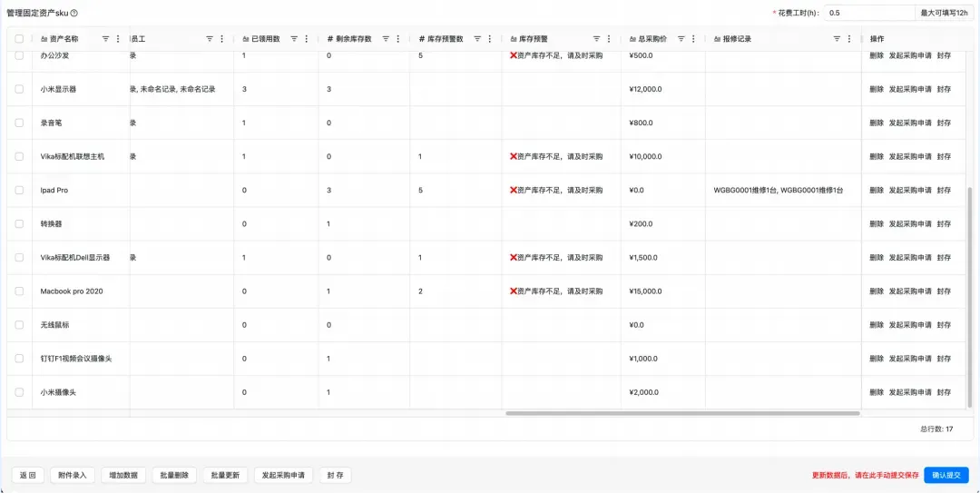Open the filter icon on the 库存预警数 column
Screen dimensions: 980x493
click(x=477, y=39)
